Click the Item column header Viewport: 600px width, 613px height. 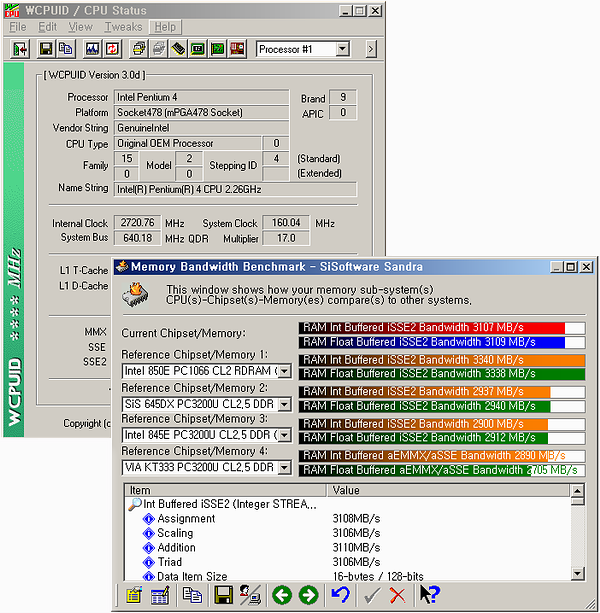coord(225,490)
